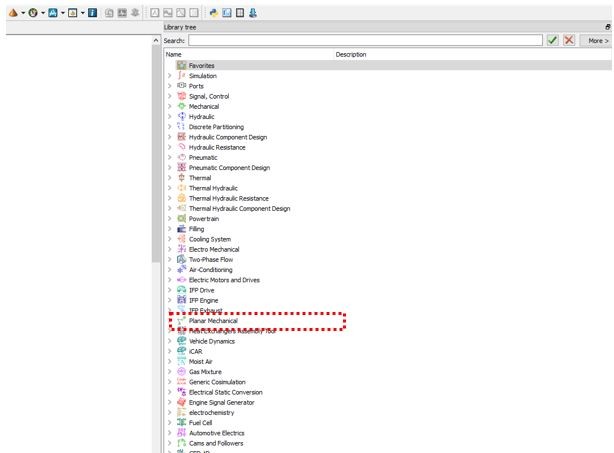Expand the Ports library node
The height and width of the screenshot is (453, 614).
coord(170,86)
